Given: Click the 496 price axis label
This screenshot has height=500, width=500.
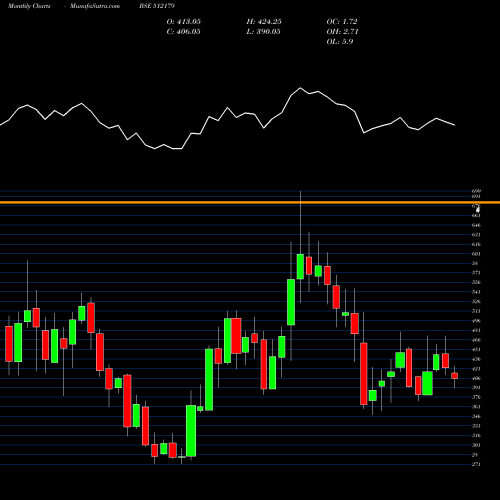Looking at the screenshot, I should tap(476, 321).
